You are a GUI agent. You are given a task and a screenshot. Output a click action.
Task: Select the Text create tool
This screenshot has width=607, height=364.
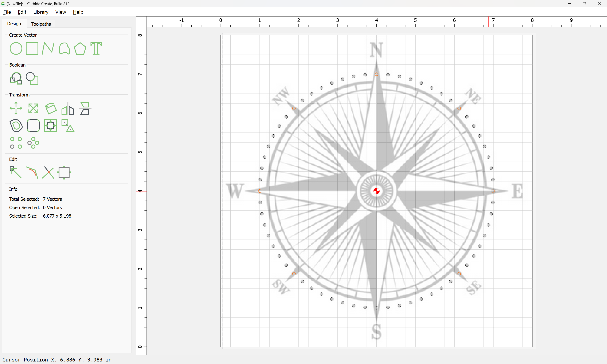(x=96, y=48)
